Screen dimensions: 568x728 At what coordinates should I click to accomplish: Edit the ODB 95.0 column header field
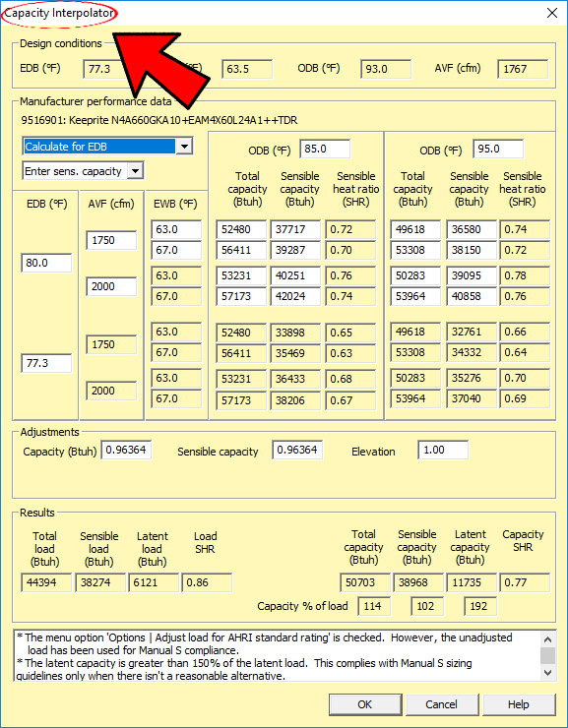pos(498,150)
